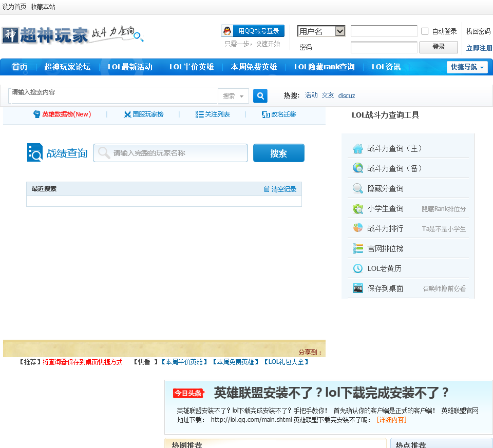
Task: Click the list icon of 关注列表
Action: coord(199,114)
